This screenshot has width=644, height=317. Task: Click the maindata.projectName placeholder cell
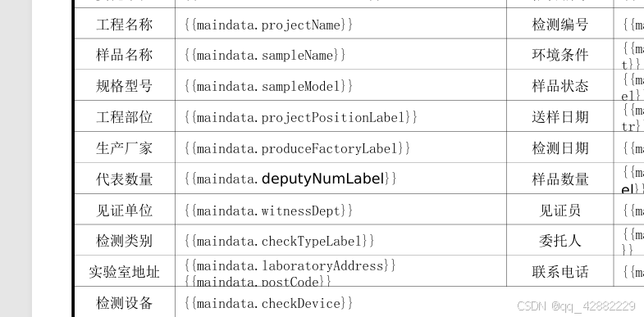pos(341,24)
